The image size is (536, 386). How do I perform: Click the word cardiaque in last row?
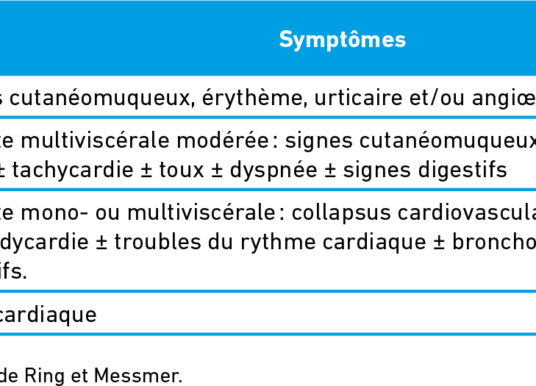[x=47, y=315]
